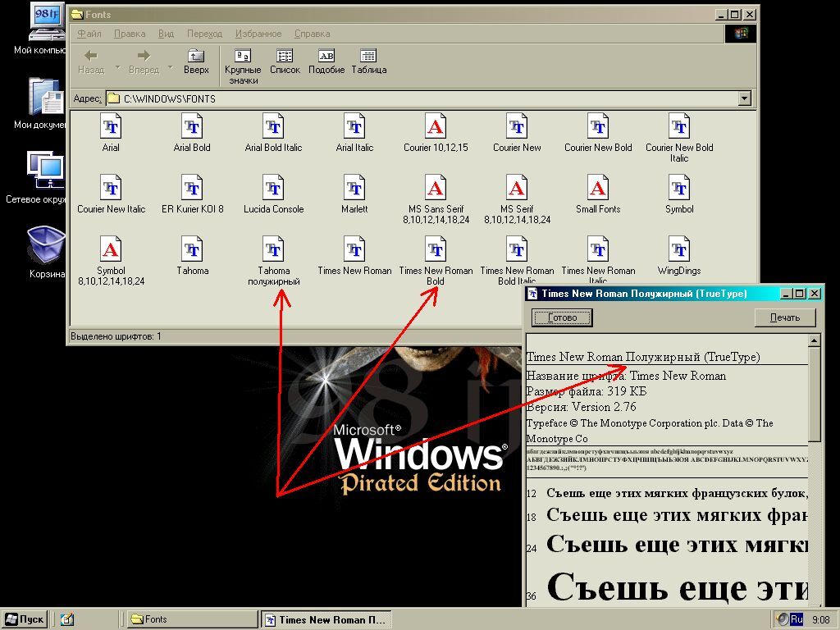Open the Избранное menu
This screenshot has height=630, width=840.
258,33
